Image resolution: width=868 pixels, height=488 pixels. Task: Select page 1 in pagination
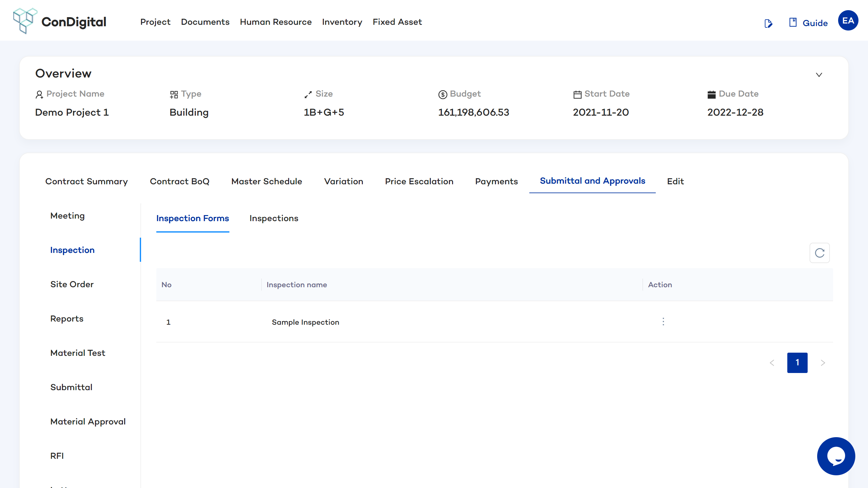tap(797, 363)
